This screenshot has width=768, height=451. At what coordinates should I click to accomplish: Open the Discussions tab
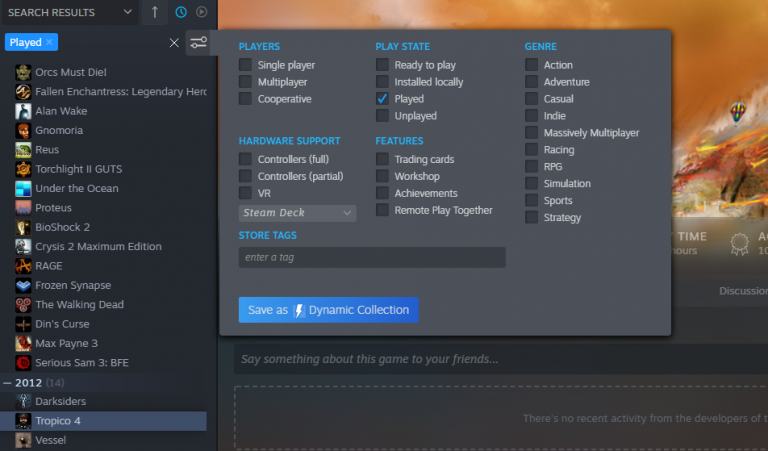[x=743, y=291]
